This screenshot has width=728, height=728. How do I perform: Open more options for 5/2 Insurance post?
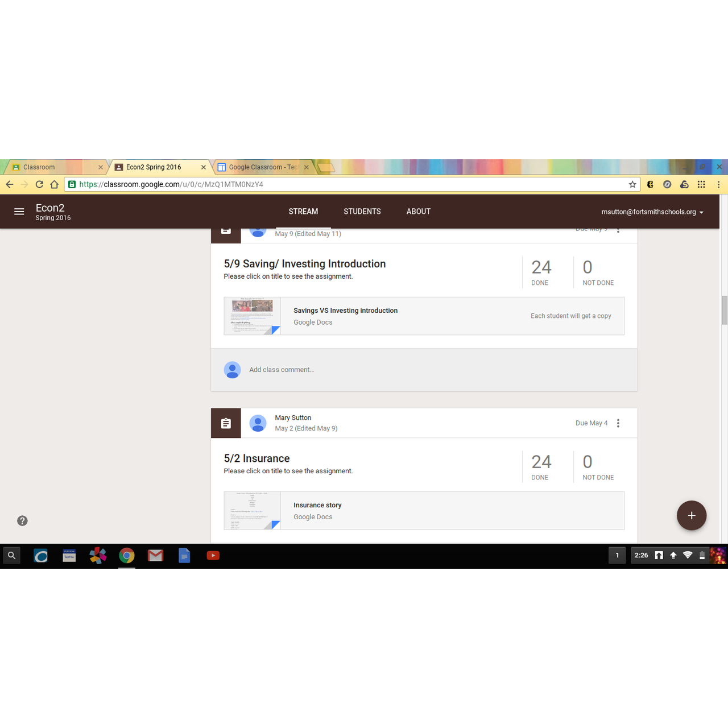coord(618,423)
